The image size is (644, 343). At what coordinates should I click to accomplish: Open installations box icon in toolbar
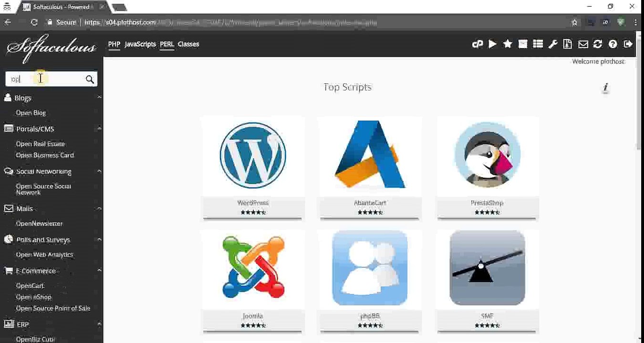[x=523, y=44]
